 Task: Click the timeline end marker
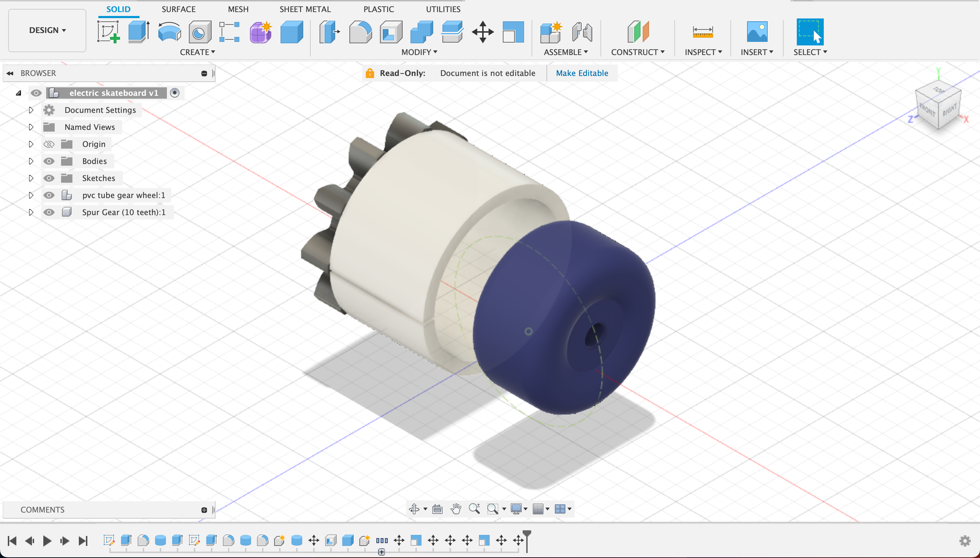527,540
